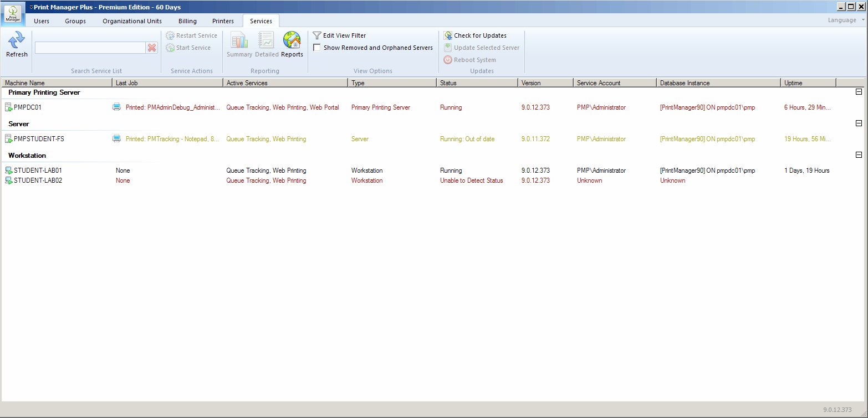Click version 9.0.12.373 in the status bar
Screen dimensions: 868x418
point(837,410)
